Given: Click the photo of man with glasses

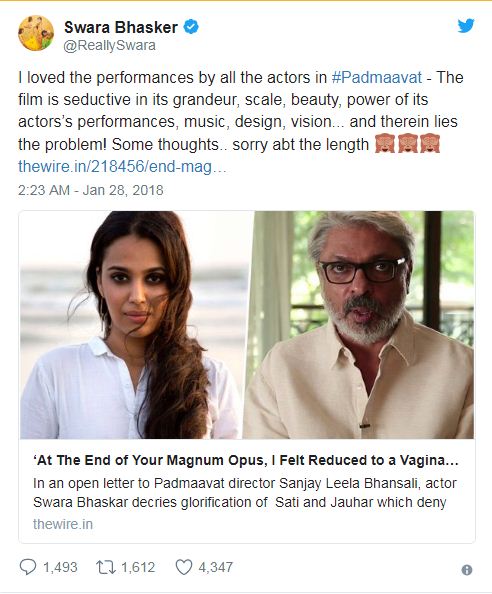Looking at the screenshot, I should click(359, 325).
